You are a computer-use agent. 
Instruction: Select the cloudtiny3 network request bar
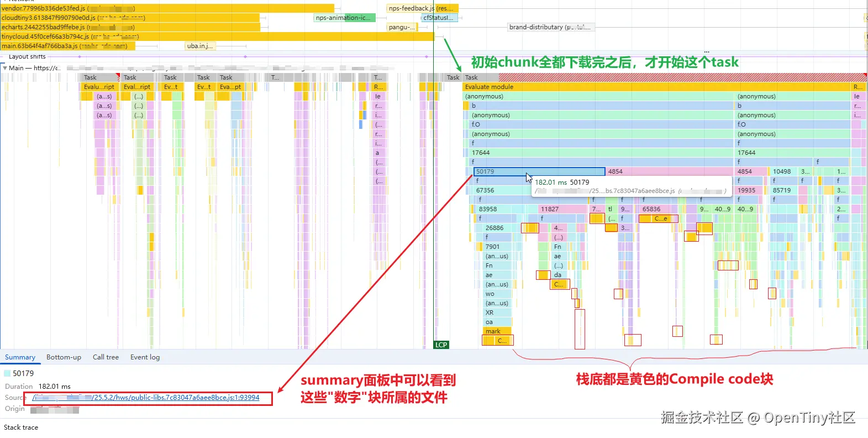click(130, 18)
